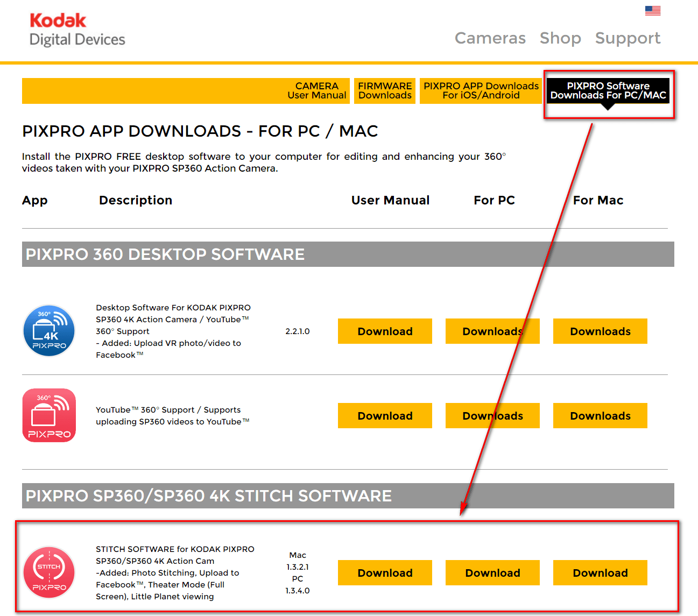The image size is (698, 616).
Task: Open PC Downloads for YouTube 360 software
Action: (x=492, y=415)
